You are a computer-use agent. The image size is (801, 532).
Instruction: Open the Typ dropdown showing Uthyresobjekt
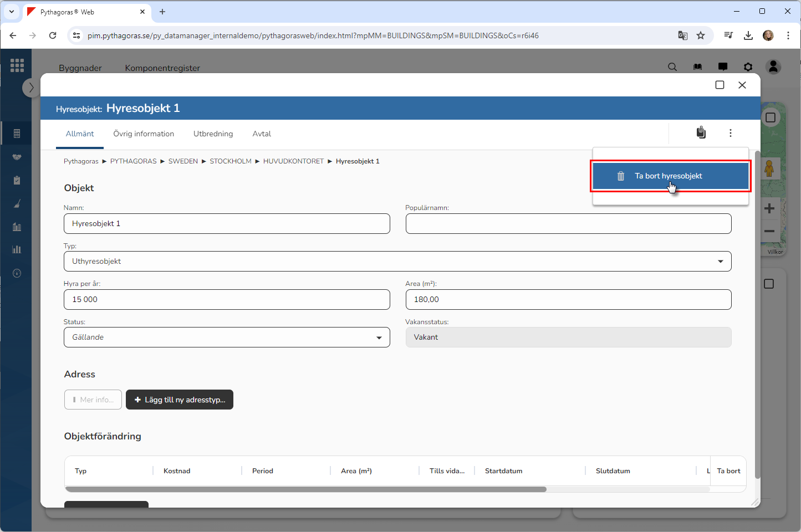pos(397,262)
